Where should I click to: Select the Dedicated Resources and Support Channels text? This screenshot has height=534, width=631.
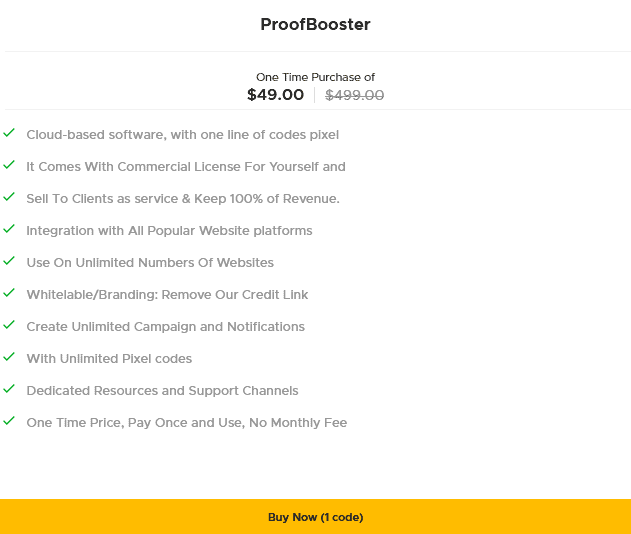(x=163, y=390)
